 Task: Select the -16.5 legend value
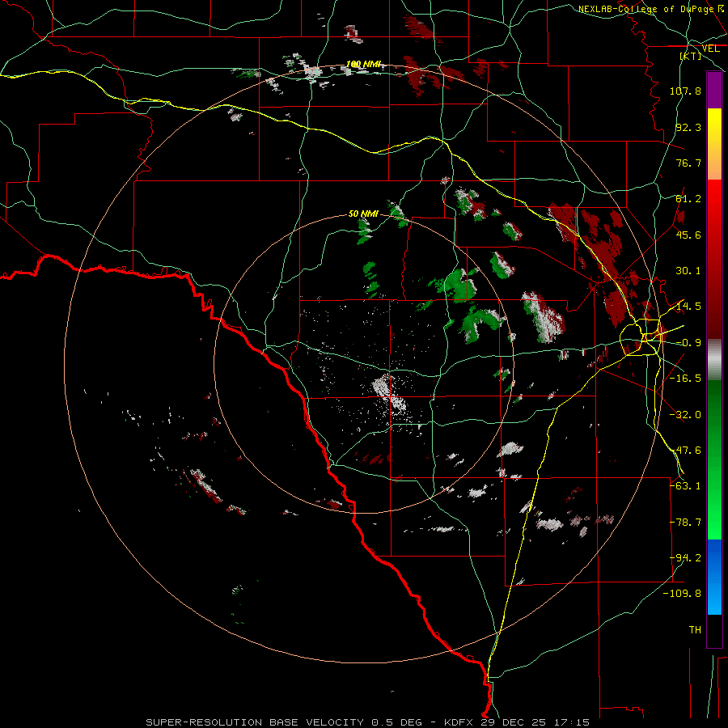pyautogui.click(x=685, y=379)
